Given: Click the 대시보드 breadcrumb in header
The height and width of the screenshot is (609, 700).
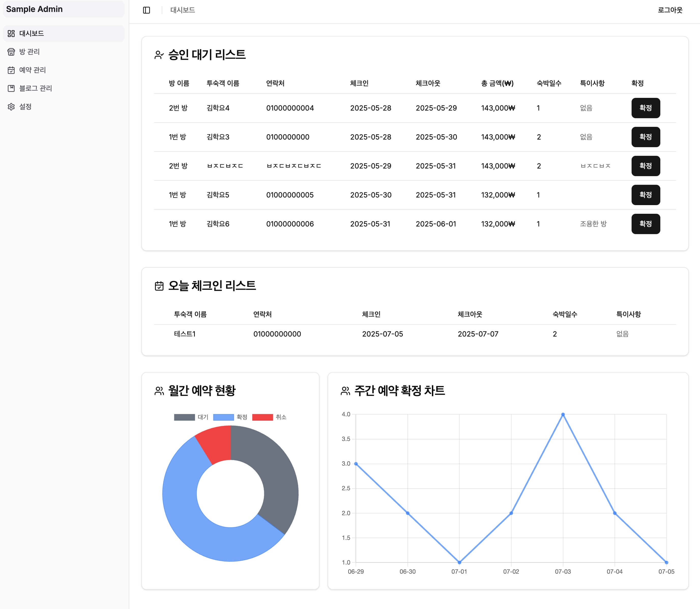Looking at the screenshot, I should coord(183,10).
